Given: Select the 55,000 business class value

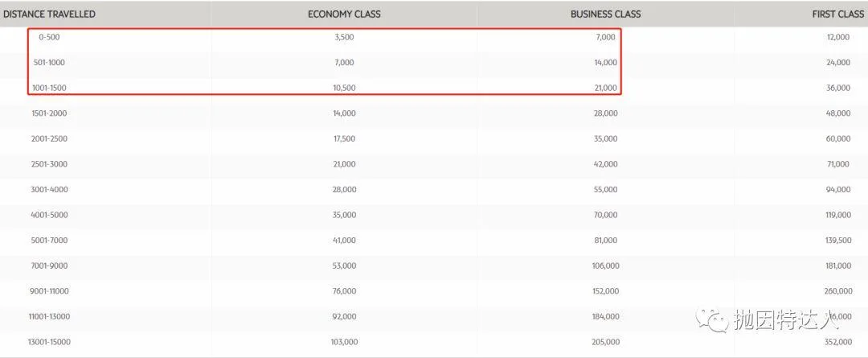Looking at the screenshot, I should 605,189.
